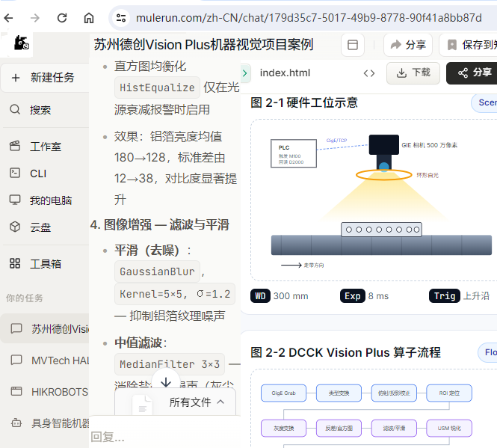Click the dark 分享 button in preview
Image resolution: width=497 pixels, height=448 pixels.
[x=472, y=73]
